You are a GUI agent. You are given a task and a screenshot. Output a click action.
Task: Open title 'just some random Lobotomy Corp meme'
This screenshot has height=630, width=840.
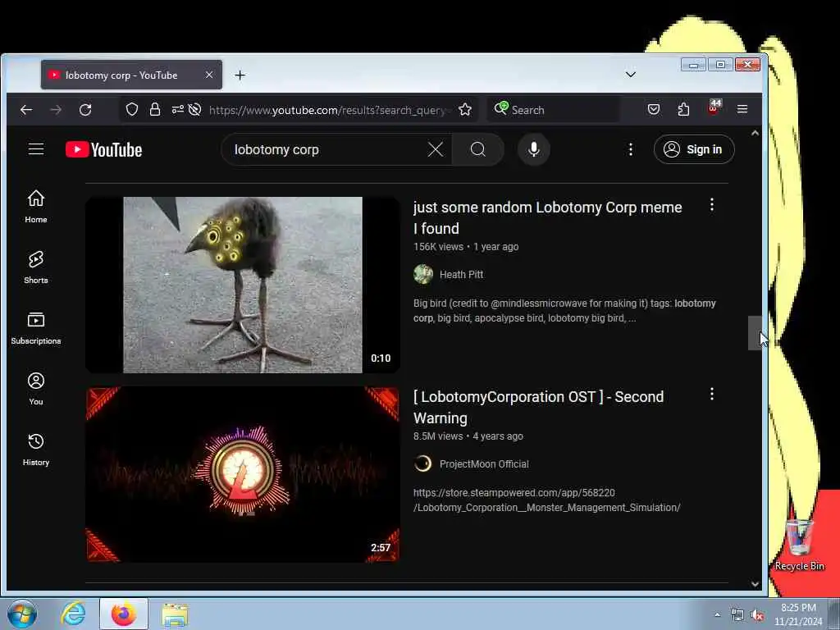547,218
